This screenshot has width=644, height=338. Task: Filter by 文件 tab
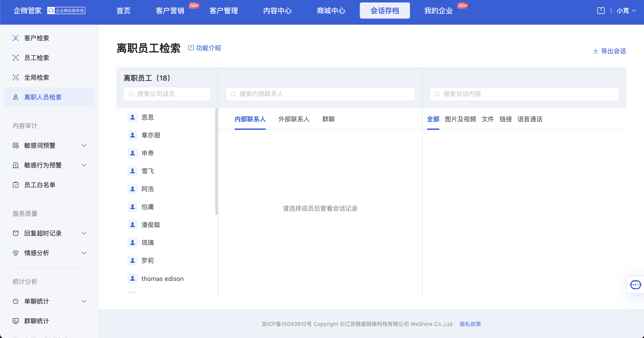(488, 119)
